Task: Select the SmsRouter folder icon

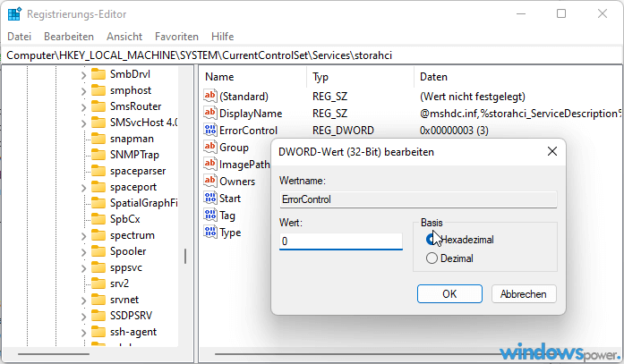Action: pyautogui.click(x=98, y=106)
